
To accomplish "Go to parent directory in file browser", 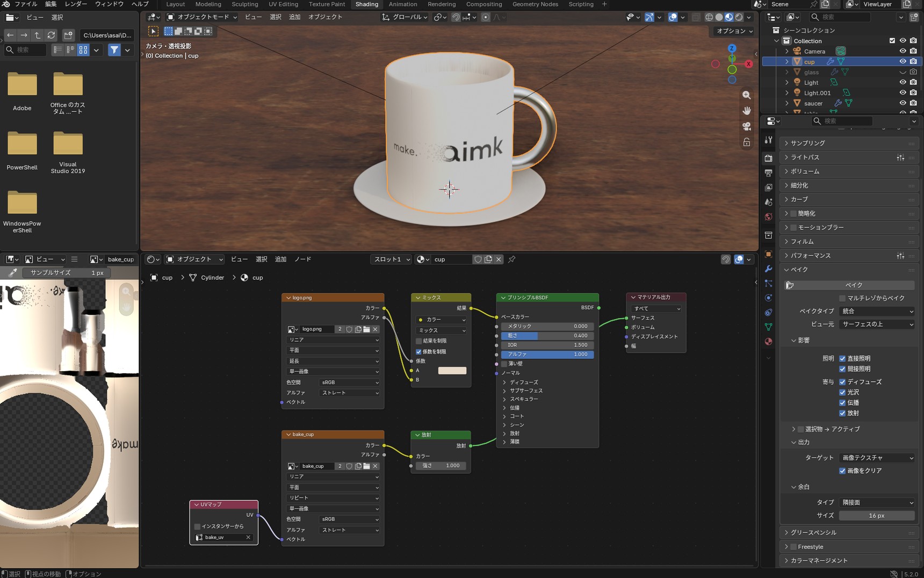I will [x=38, y=35].
